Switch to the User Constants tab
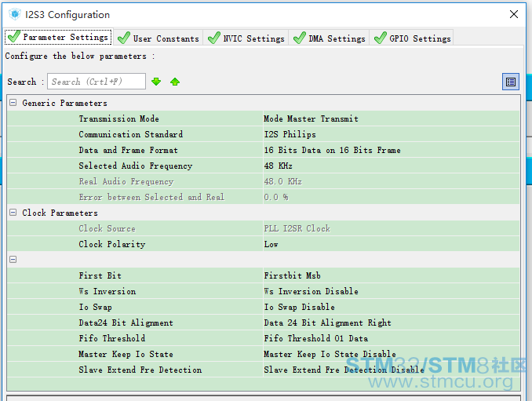 [158, 38]
